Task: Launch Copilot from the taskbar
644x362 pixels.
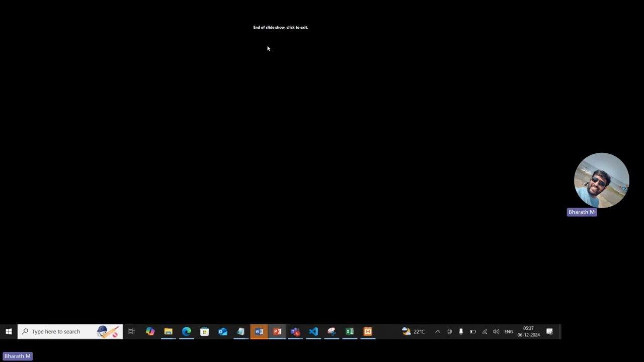Action: coord(150,331)
